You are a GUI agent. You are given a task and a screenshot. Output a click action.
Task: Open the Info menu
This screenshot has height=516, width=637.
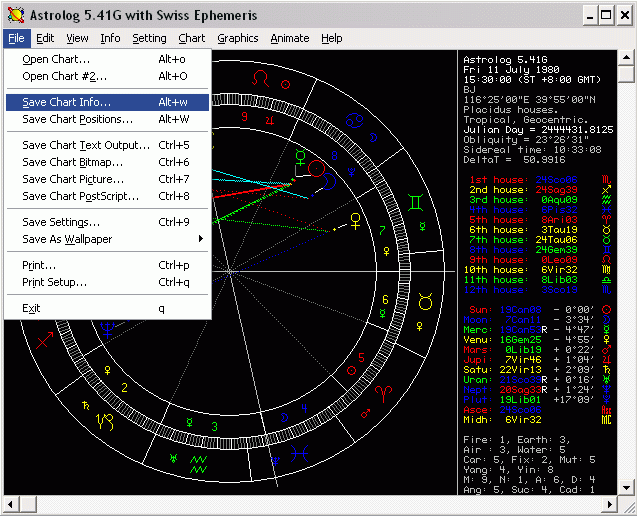coord(110,38)
